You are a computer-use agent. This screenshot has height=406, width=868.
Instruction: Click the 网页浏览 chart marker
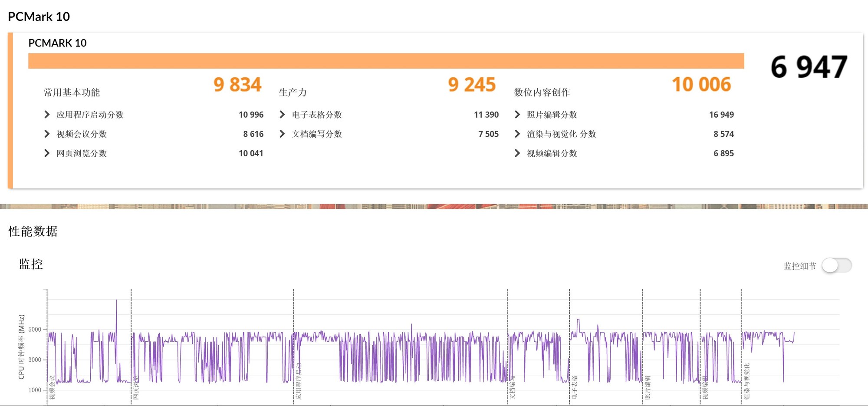click(136, 387)
